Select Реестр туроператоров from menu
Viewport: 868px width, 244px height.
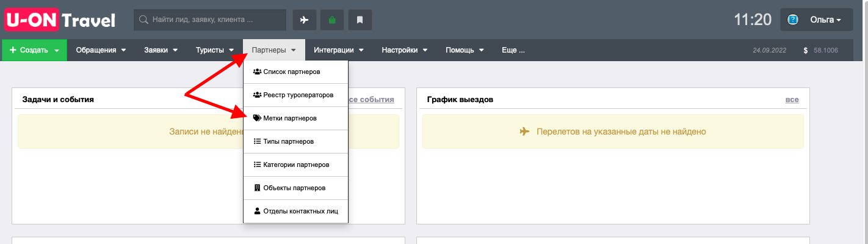[295, 95]
